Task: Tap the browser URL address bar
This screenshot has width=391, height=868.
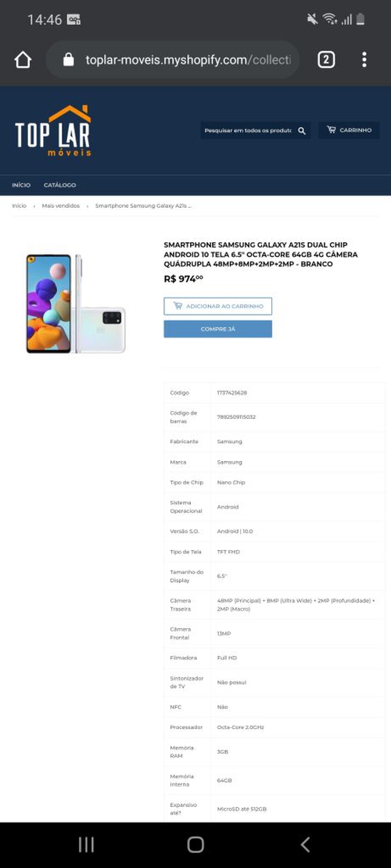Action: (x=173, y=60)
